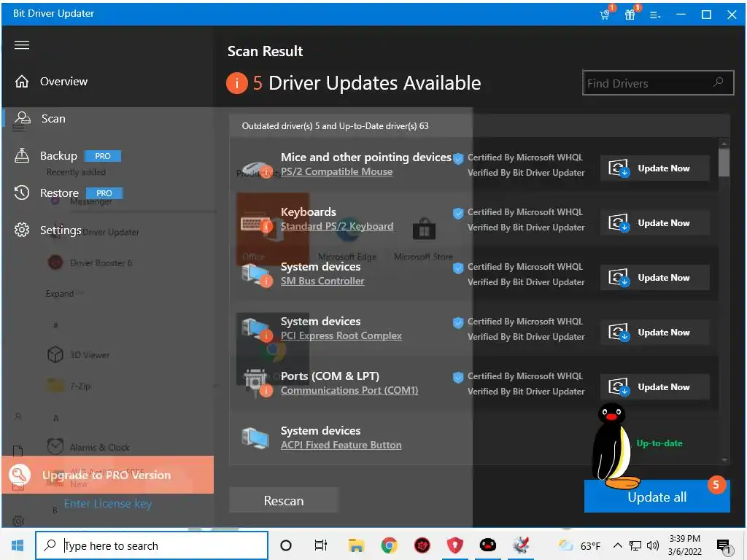The image size is (747, 560).
Task: Open Communications Port (COM1) link
Action: 349,391
